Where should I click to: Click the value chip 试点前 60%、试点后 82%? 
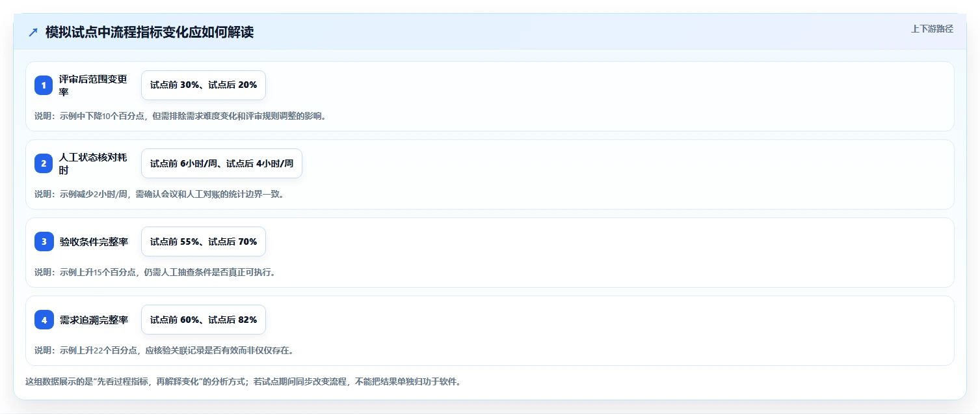[x=204, y=320]
